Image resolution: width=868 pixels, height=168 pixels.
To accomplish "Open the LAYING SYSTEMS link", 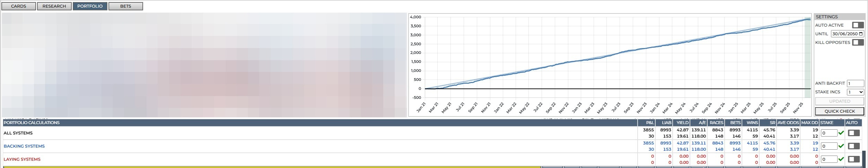I will (x=22, y=159).
